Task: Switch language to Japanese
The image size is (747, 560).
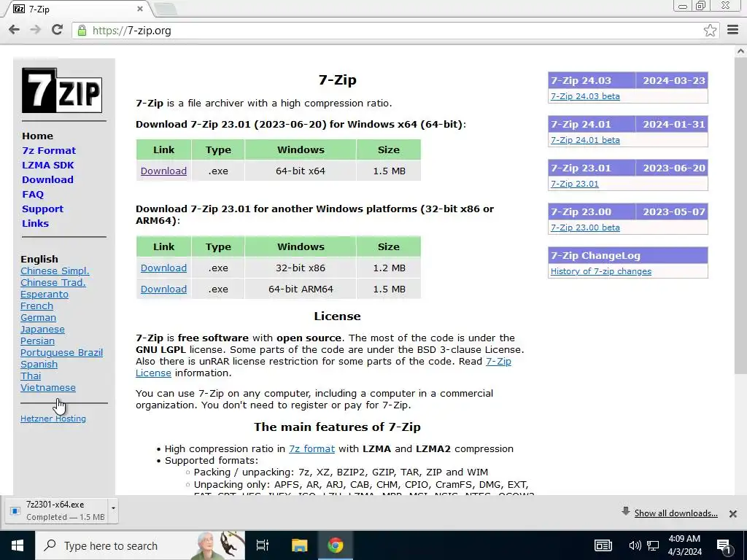Action: click(x=42, y=329)
